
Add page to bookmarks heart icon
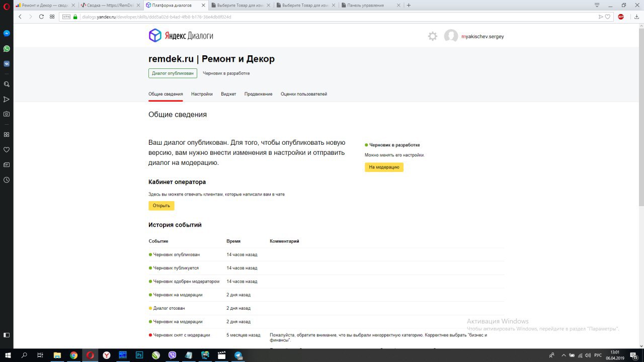(x=608, y=17)
